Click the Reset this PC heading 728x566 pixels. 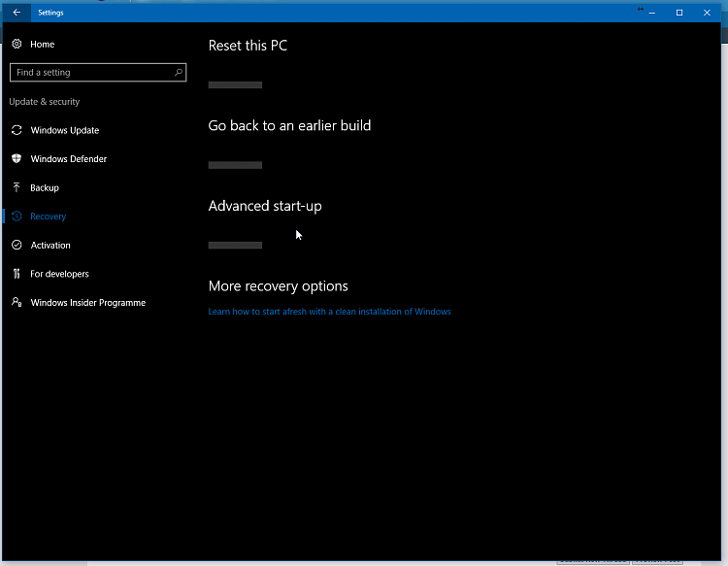click(248, 46)
